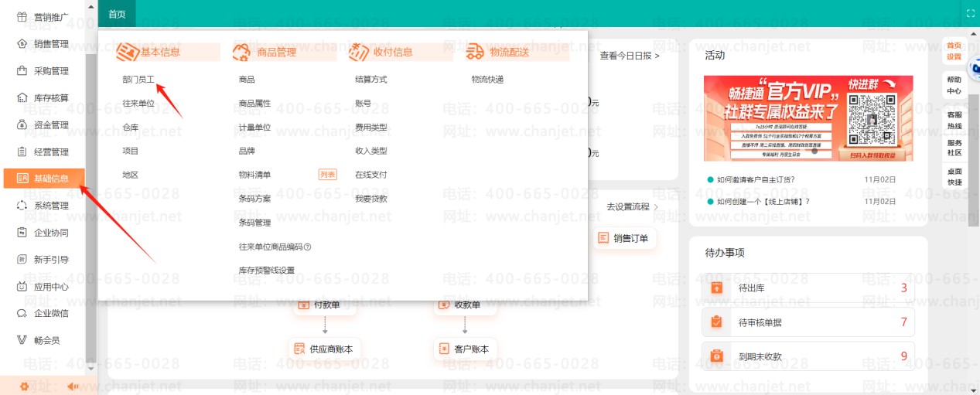Click the 桌面快捷 side button
980x395 pixels.
tap(954, 177)
